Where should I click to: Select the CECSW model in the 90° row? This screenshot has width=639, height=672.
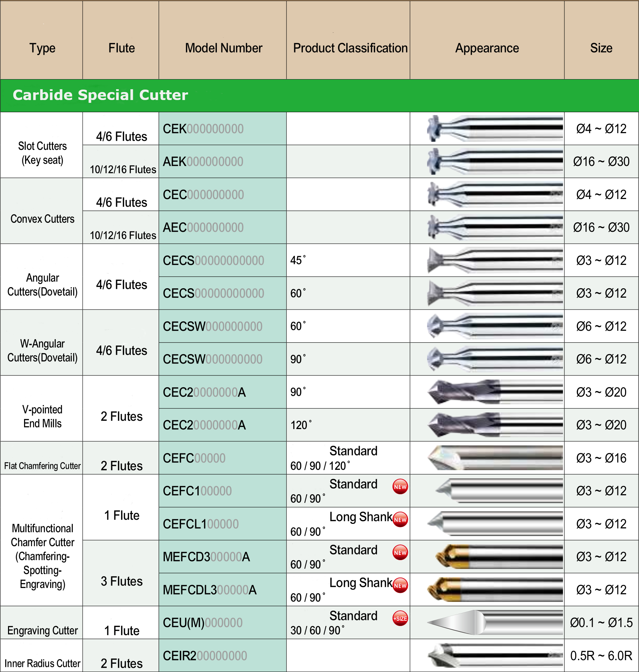click(213, 359)
